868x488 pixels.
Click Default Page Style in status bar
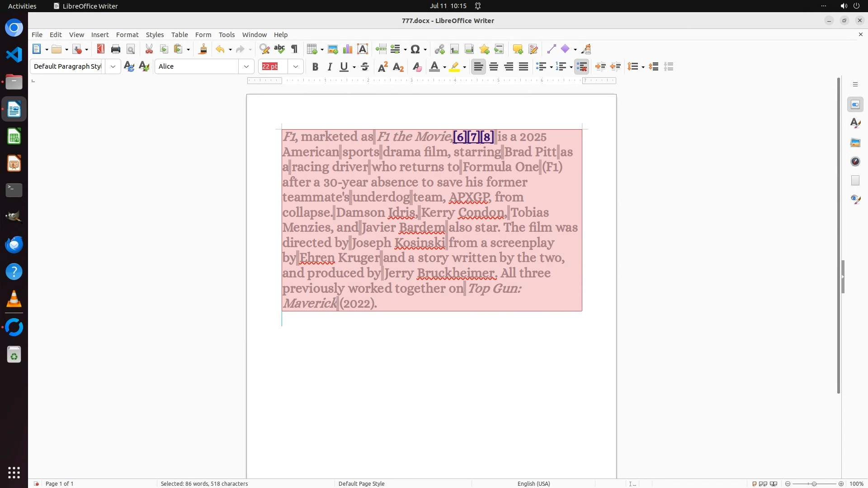coord(361,483)
